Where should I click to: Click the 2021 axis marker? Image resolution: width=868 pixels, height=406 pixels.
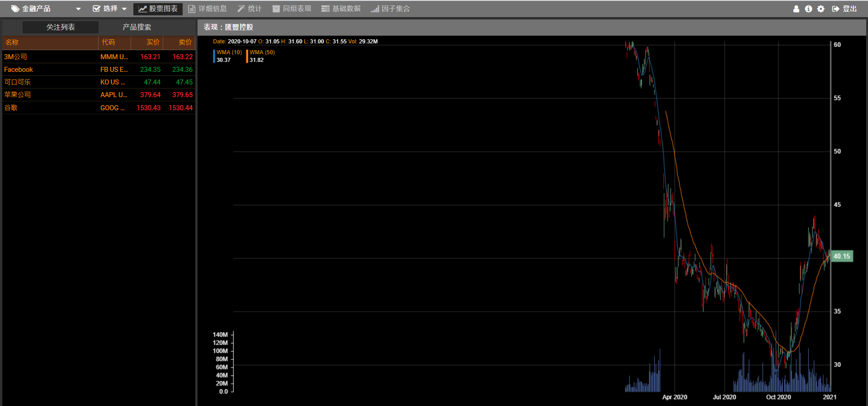point(830,397)
